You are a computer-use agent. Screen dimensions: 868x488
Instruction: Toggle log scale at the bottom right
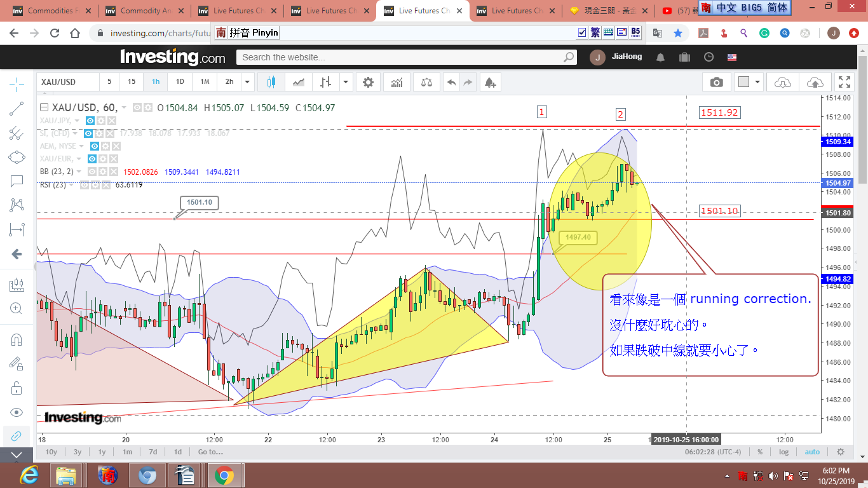tap(784, 452)
